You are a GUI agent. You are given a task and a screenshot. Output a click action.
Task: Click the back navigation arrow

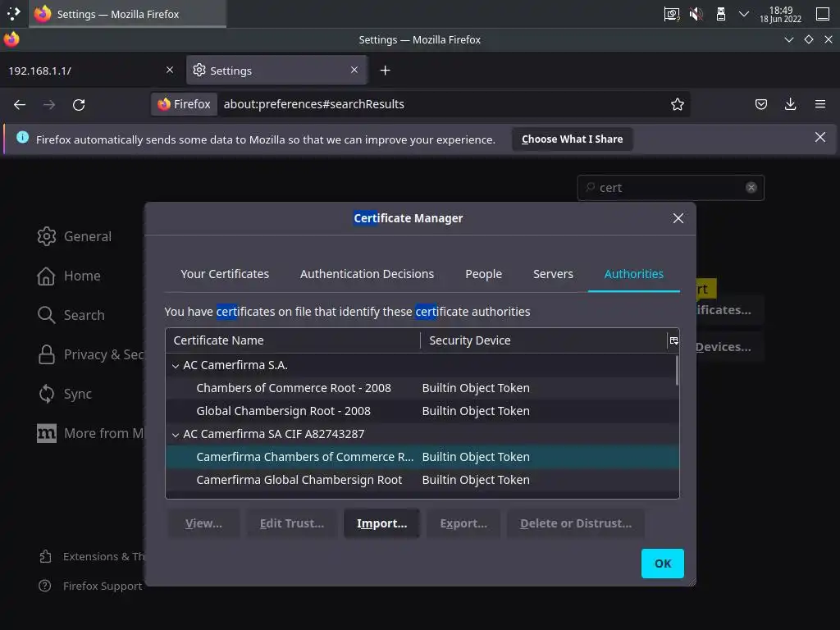click(20, 104)
